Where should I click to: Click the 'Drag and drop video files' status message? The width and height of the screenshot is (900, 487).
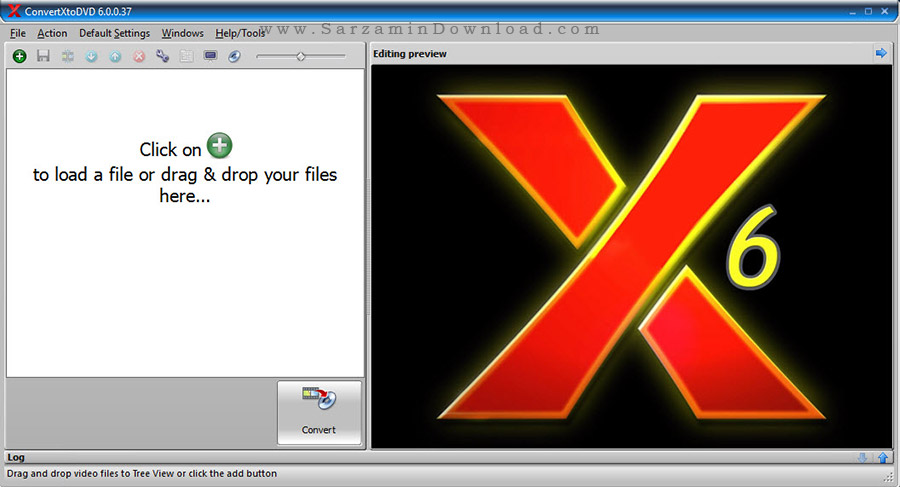tap(142, 473)
